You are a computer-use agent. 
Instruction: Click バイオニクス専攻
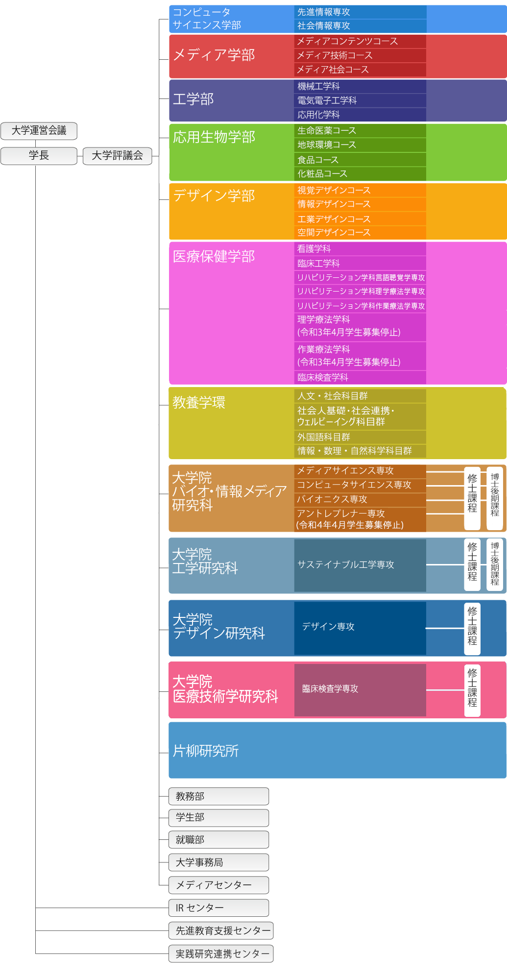tap(360, 499)
